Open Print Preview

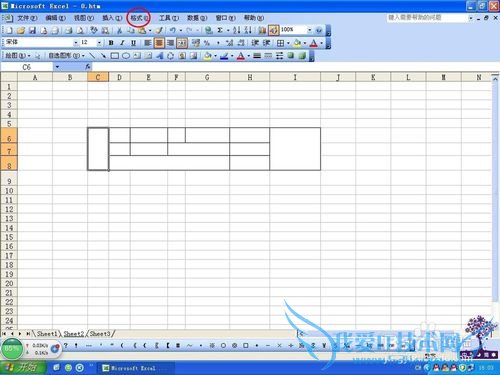click(x=80, y=30)
